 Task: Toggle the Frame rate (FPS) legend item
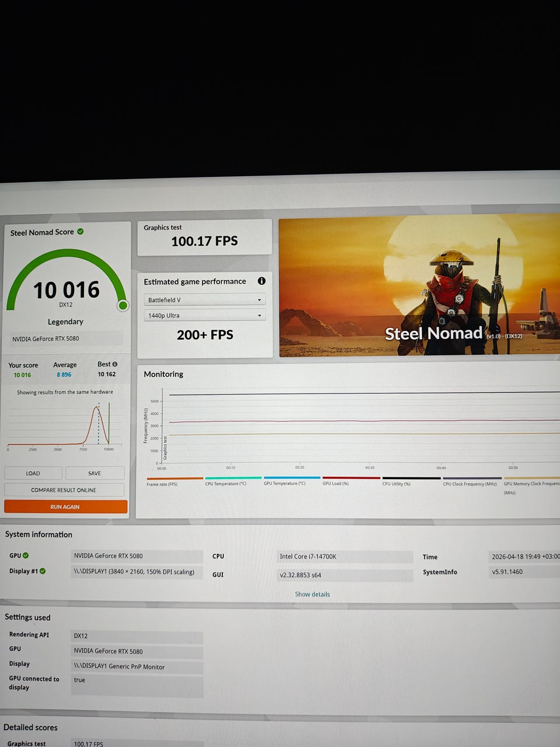coord(174,481)
